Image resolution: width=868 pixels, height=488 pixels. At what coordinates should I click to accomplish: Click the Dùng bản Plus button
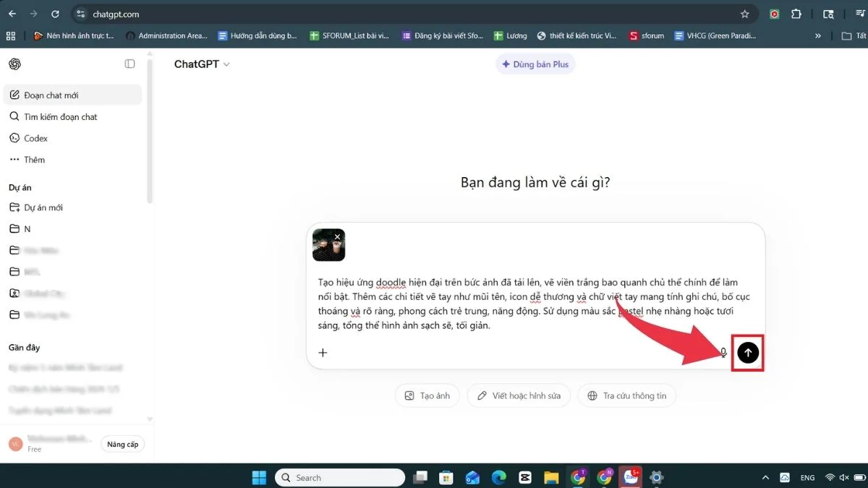[535, 64]
